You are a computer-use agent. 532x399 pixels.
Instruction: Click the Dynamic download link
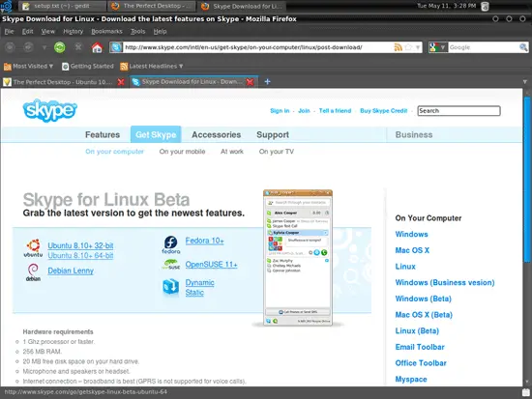pyautogui.click(x=199, y=282)
